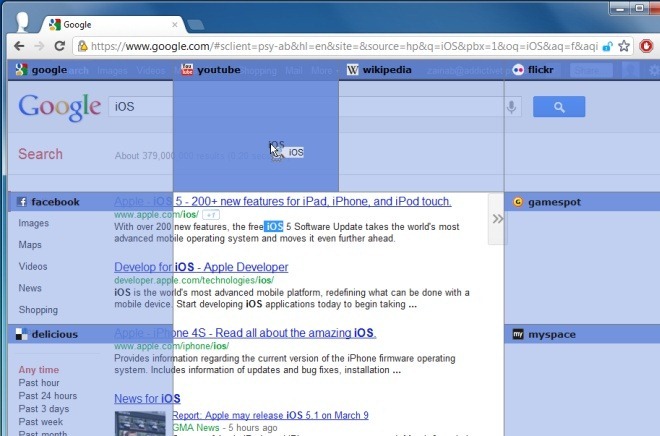The image size is (660, 436).
Task: Click the Chrome profile avatar icon
Action: pyautogui.click(x=22, y=22)
